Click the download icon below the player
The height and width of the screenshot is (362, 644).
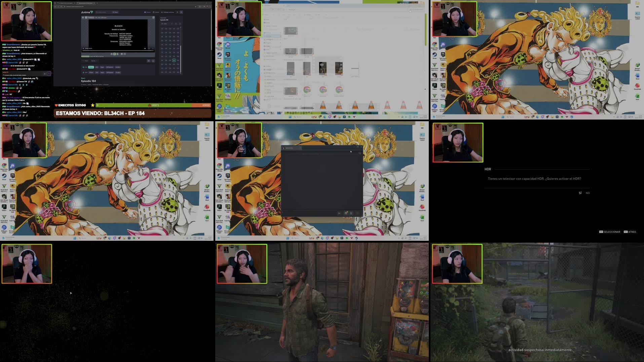pos(153,61)
